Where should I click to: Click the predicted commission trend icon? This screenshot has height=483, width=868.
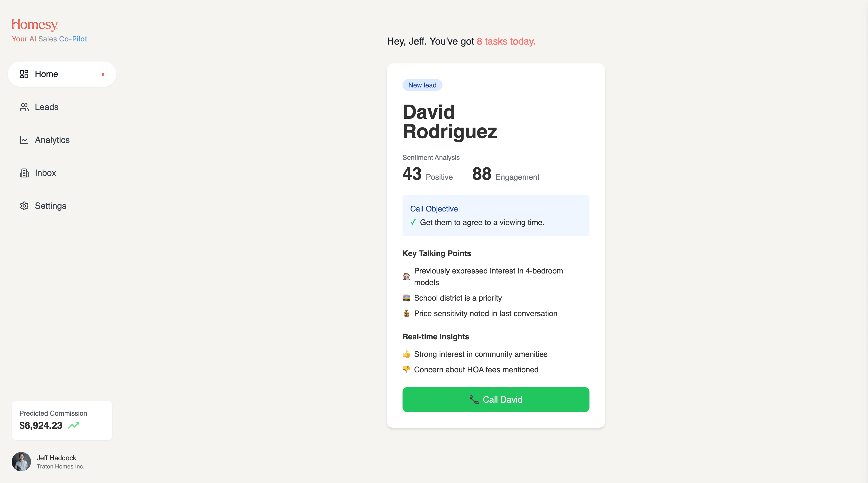click(74, 426)
